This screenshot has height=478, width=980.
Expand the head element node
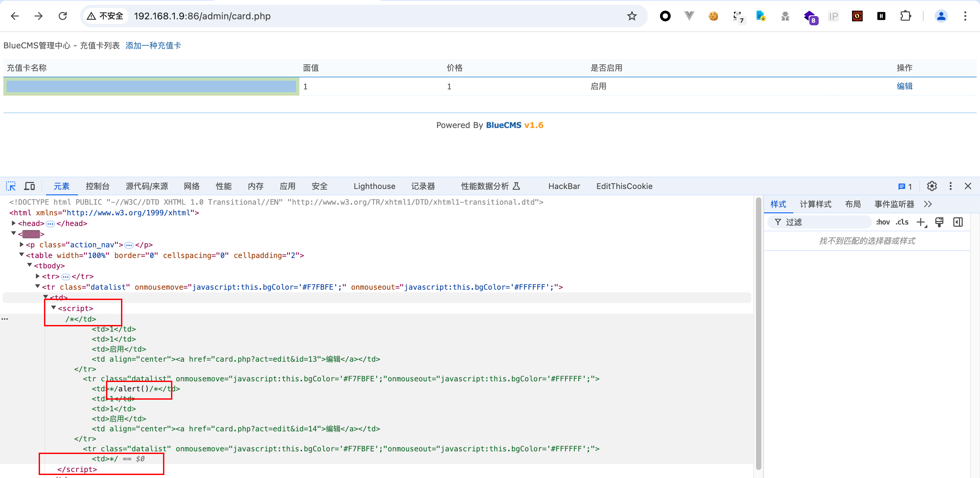[14, 223]
